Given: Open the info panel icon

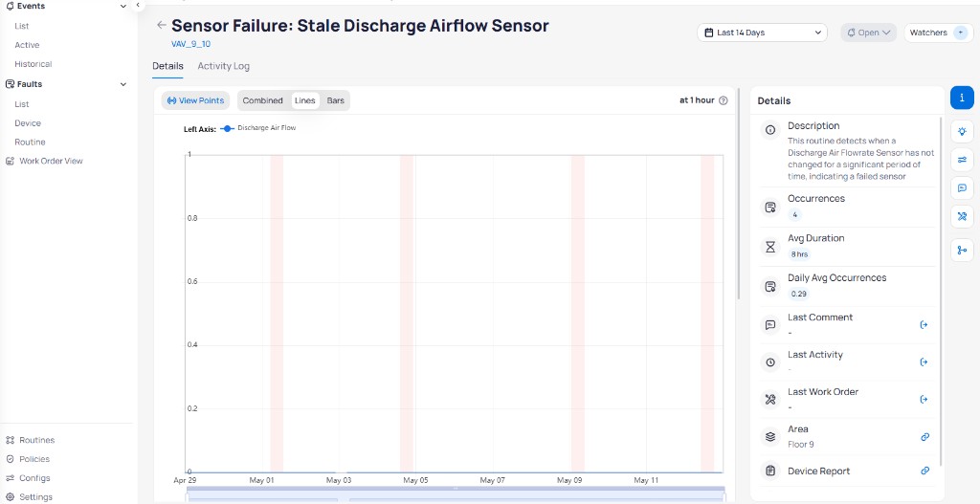Looking at the screenshot, I should (962, 99).
